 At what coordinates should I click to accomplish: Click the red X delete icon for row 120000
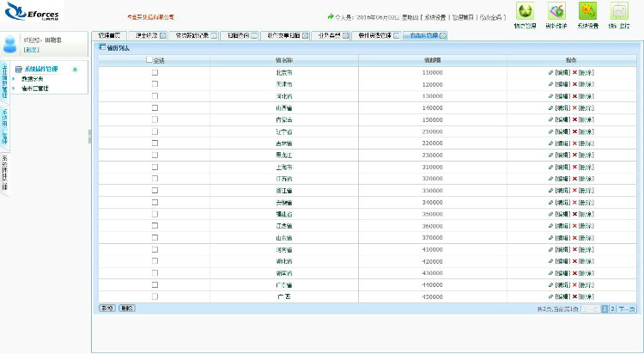tap(574, 85)
